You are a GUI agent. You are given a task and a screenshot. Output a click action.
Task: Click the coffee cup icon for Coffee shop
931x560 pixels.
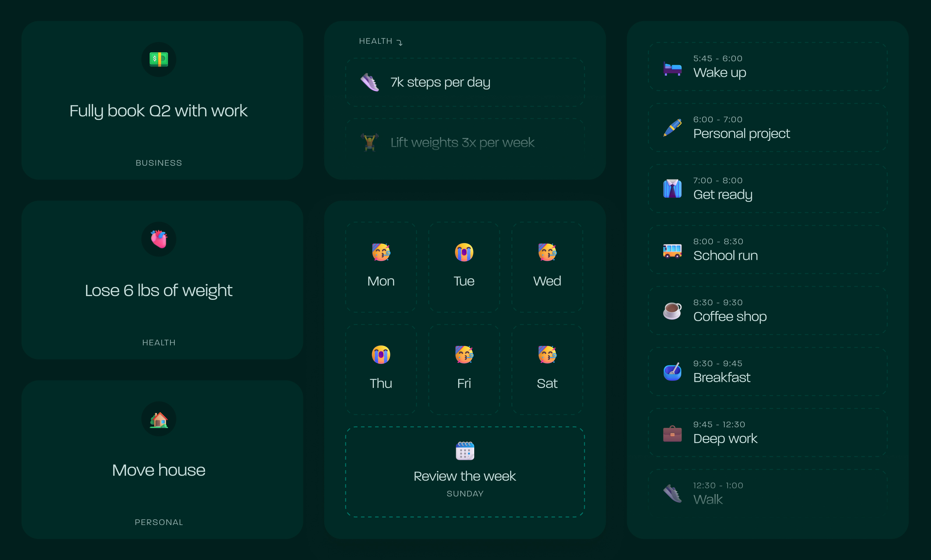pyautogui.click(x=672, y=311)
